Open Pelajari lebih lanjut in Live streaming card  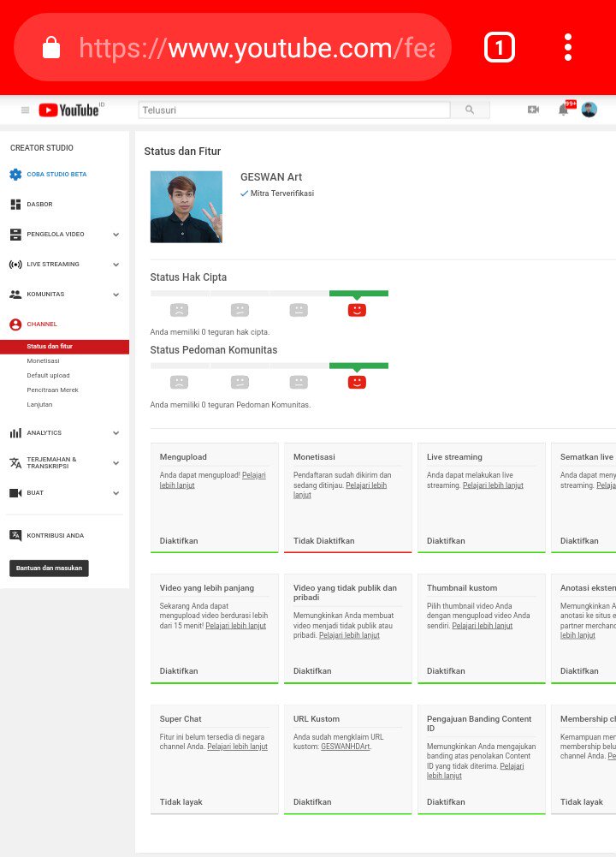493,485
